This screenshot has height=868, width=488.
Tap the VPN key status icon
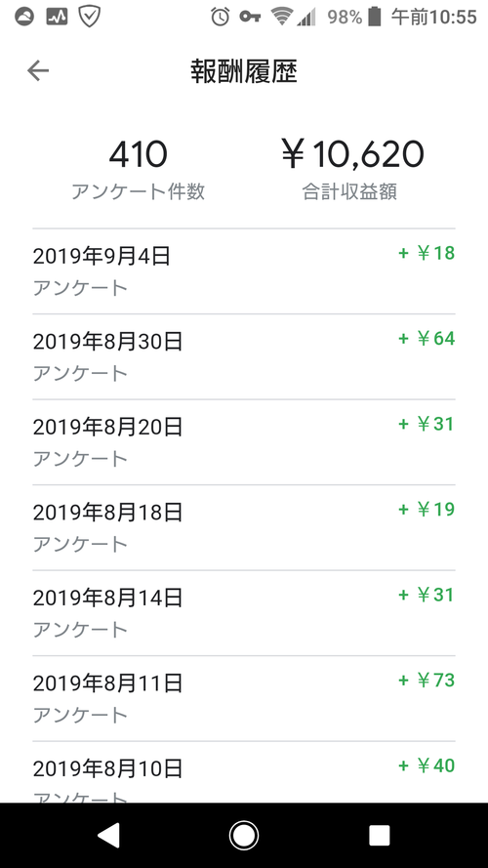250,17
